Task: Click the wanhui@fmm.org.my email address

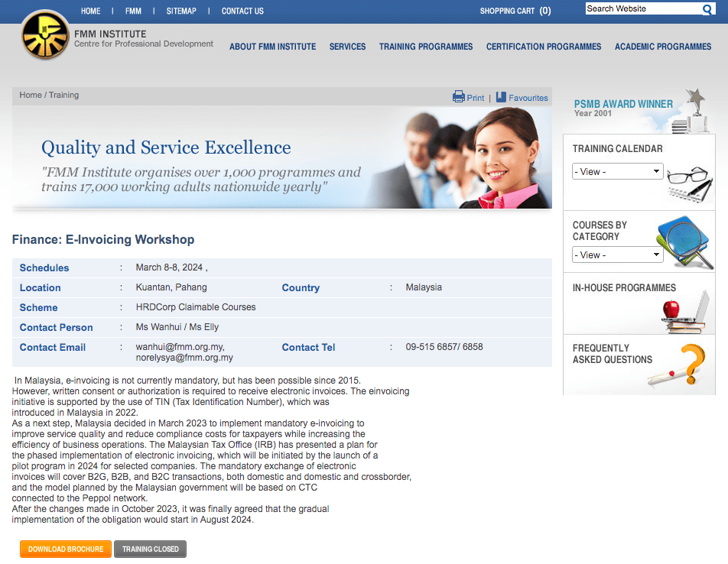Action: point(180,347)
